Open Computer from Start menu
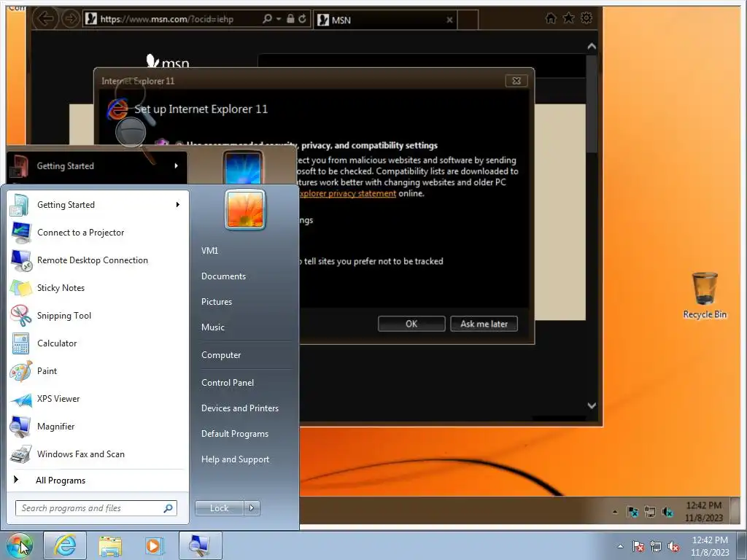The width and height of the screenshot is (747, 560). coord(221,355)
